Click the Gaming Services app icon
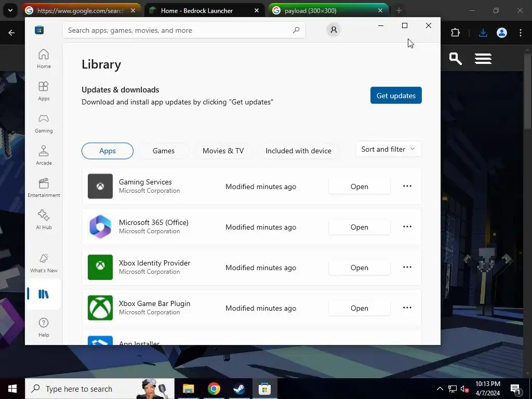 pos(100,187)
